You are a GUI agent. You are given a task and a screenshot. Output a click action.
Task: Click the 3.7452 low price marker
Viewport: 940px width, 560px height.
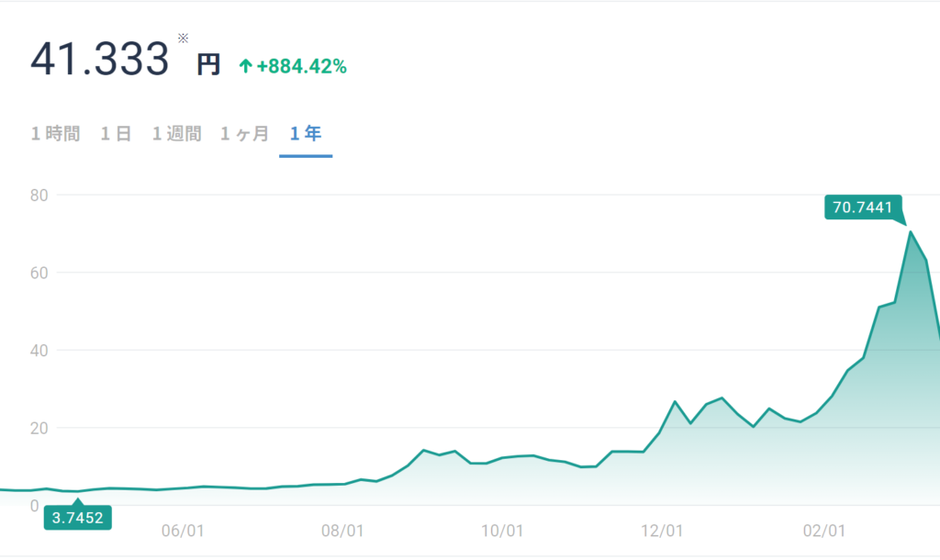click(77, 518)
